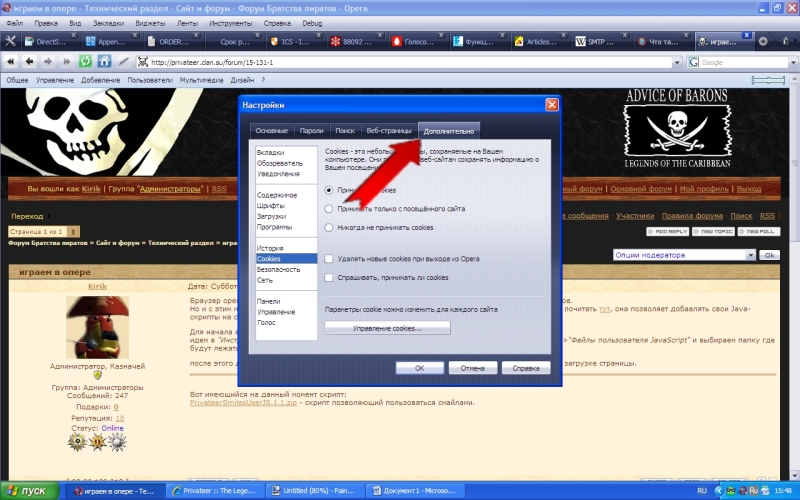Enable 'Спрашивать, принимать ли cookies' checkbox

[x=329, y=278]
